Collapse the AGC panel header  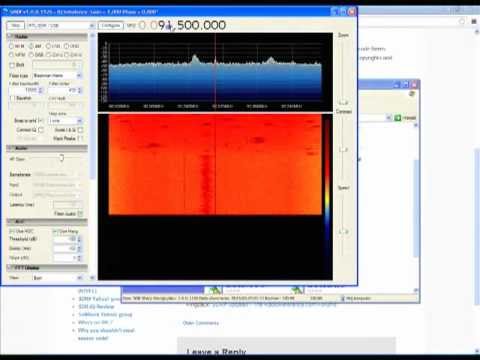point(47,221)
